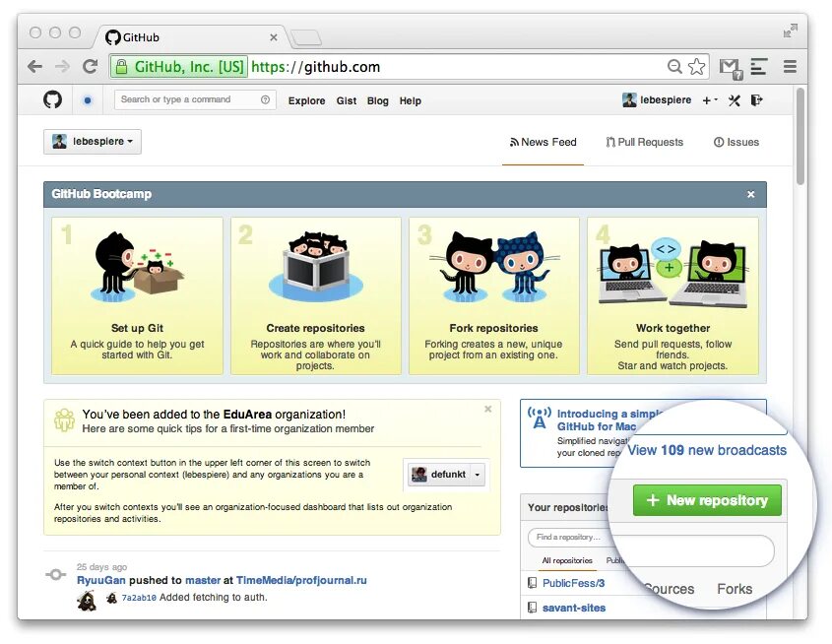
Task: Click the browser back arrow
Action: point(35,67)
